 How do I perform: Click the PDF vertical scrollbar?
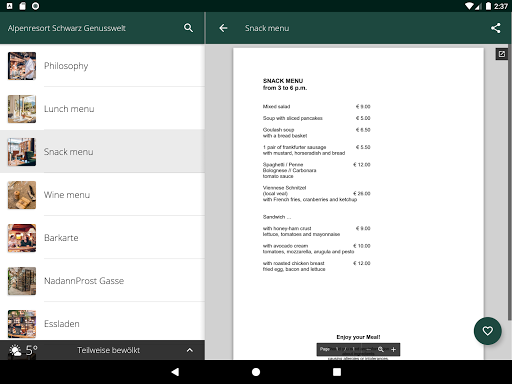coord(509,183)
